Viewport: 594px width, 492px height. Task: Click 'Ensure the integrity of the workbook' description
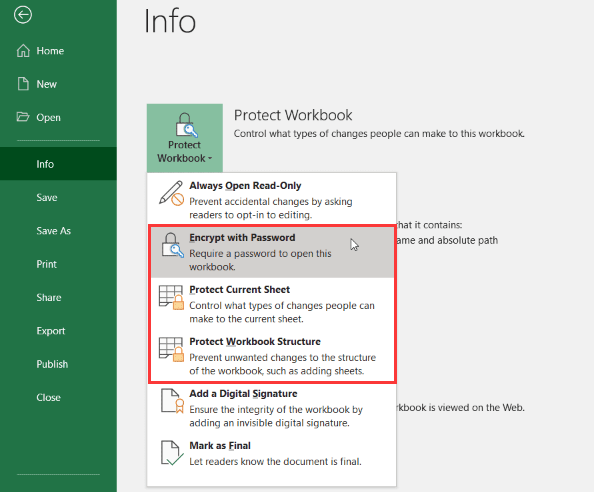[x=276, y=416]
